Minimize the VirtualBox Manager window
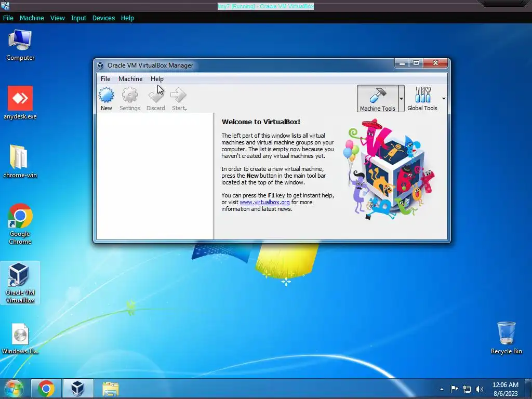 402,63
